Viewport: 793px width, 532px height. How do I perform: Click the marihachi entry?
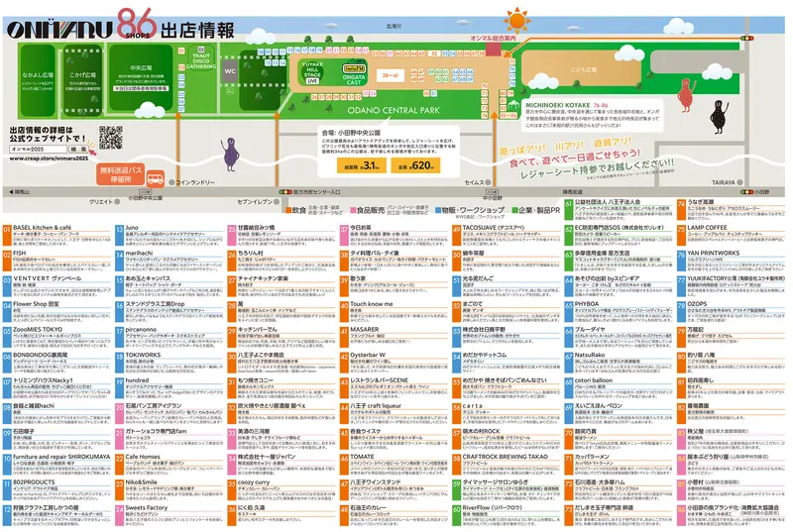170,262
